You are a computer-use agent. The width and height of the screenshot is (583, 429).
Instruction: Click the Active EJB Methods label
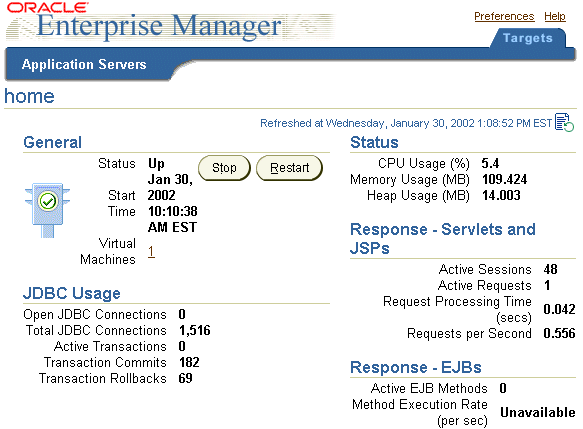pyautogui.click(x=429, y=388)
